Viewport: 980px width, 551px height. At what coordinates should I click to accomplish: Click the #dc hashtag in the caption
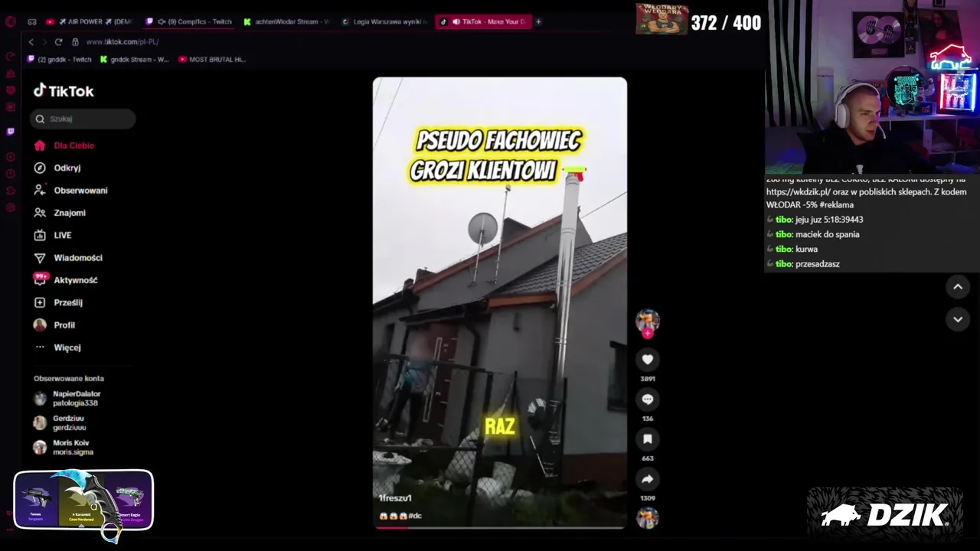click(415, 516)
